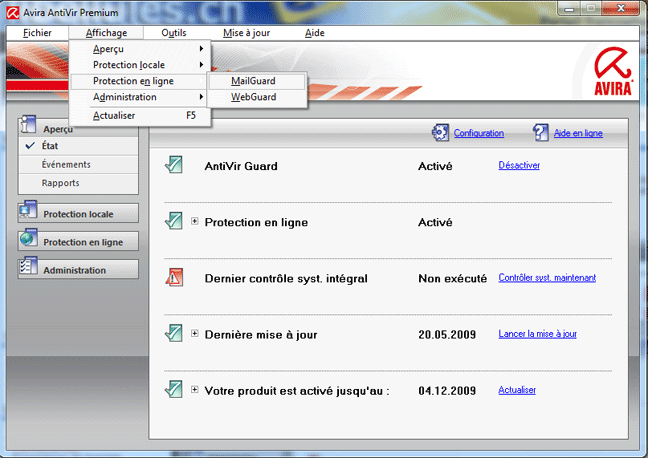Open the Fichier menu
Screen dimensions: 648x458
point(37,33)
